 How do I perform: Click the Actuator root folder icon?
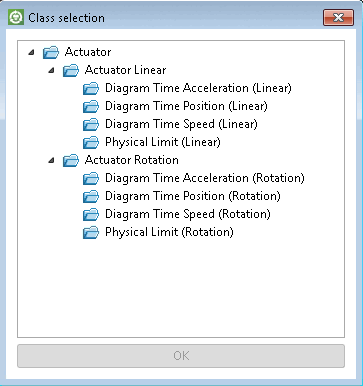(51, 53)
